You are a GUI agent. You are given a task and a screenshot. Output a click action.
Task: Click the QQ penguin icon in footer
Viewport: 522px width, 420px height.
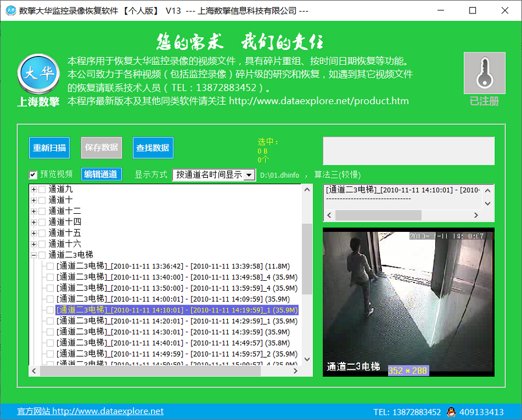(x=451, y=412)
